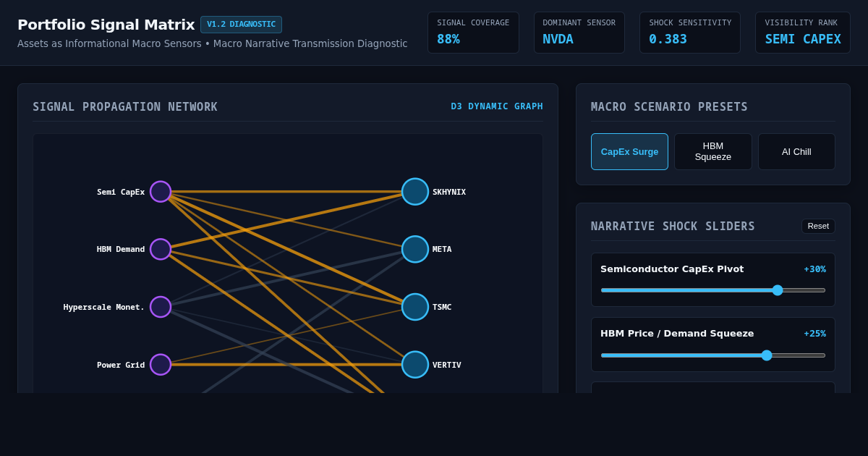
Task: Click the Signal Coverage 88% card
Action: point(473,33)
